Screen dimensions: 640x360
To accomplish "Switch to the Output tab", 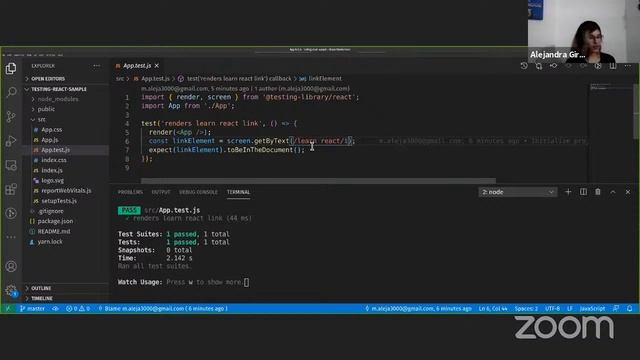I will coord(161,192).
